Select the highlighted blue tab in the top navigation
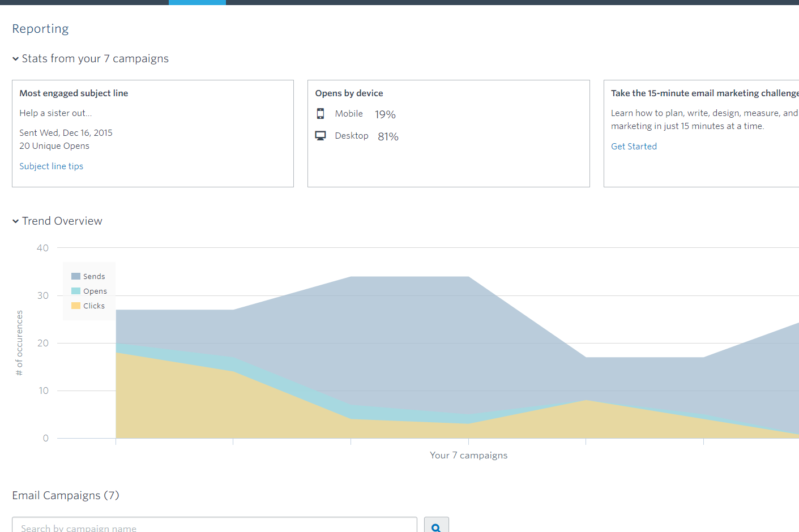 [197, 2]
